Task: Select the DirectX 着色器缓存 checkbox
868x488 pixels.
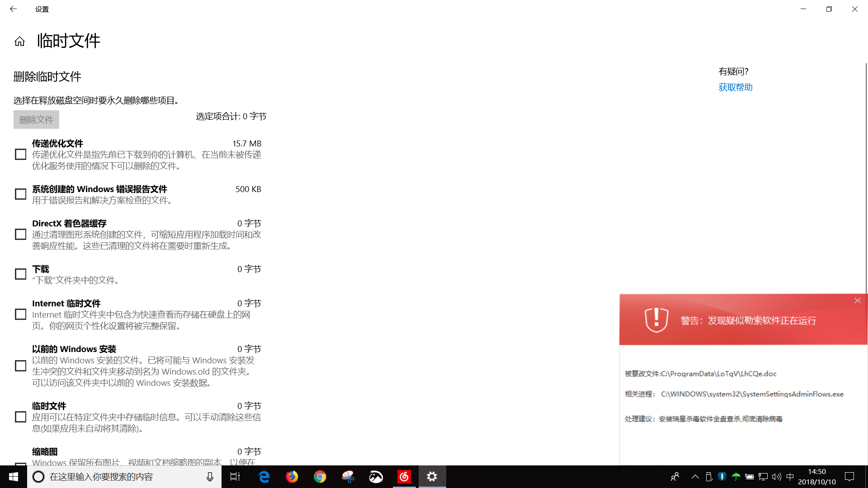Action: tap(21, 235)
